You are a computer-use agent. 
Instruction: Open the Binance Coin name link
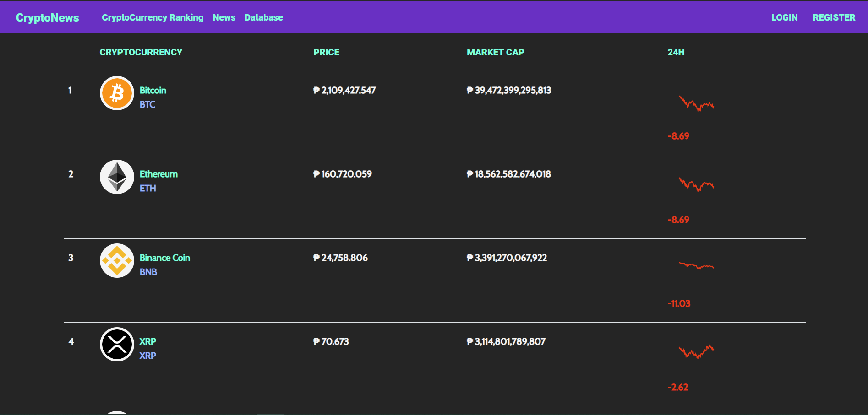[x=164, y=258]
